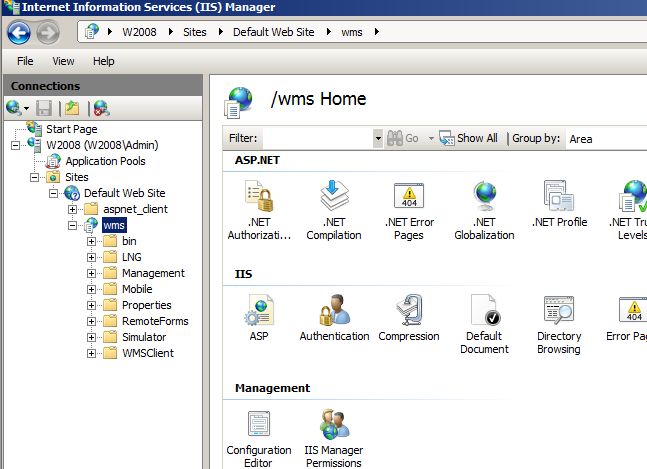Open .NET Error Pages feature

pos(409,210)
